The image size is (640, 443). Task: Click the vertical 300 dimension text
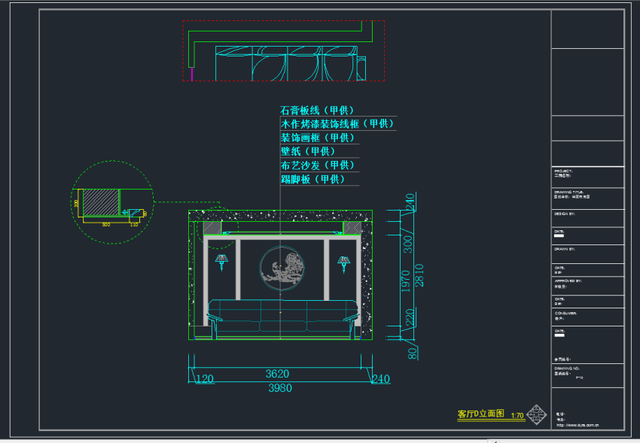407,244
